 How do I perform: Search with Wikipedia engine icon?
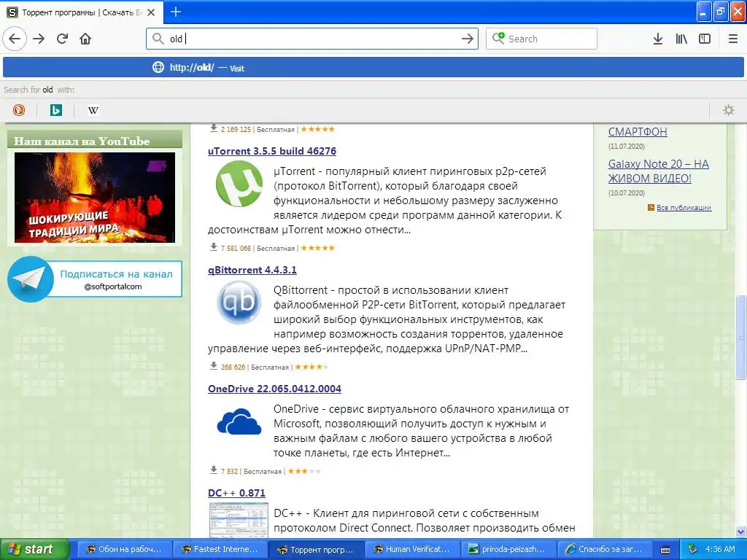pyautogui.click(x=93, y=110)
